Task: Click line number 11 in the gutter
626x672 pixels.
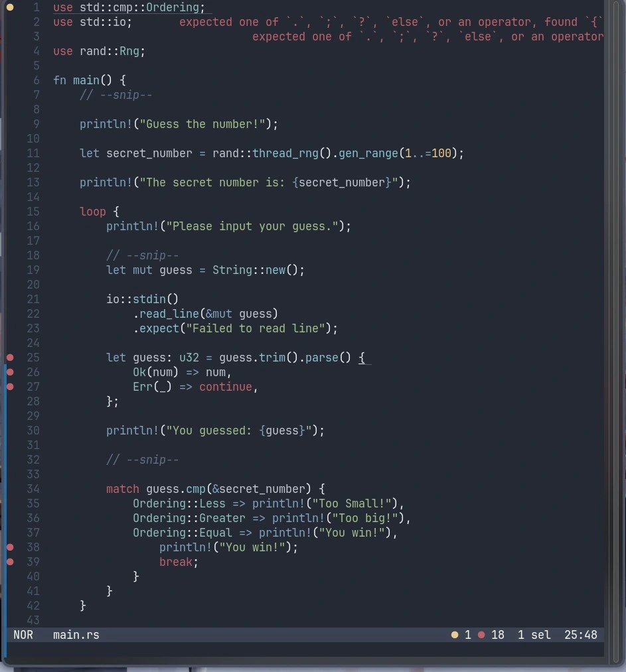Action: [x=33, y=153]
